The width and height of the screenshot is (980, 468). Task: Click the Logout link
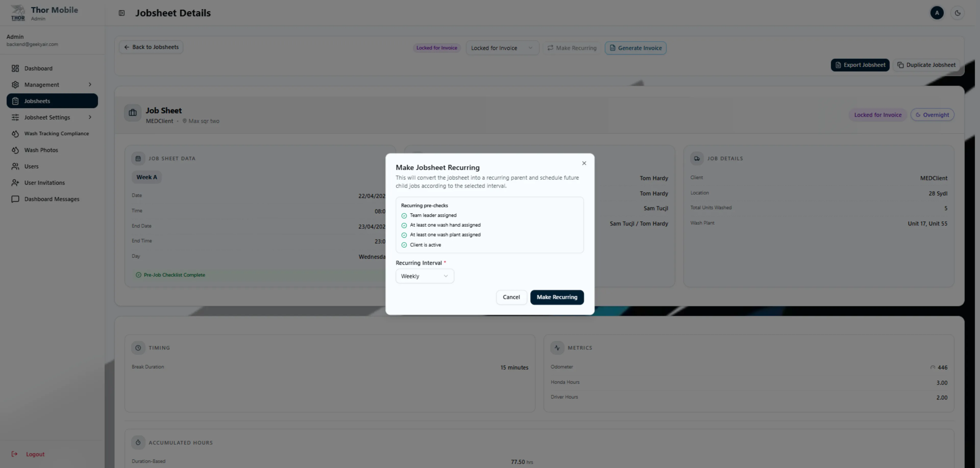tap(35, 454)
